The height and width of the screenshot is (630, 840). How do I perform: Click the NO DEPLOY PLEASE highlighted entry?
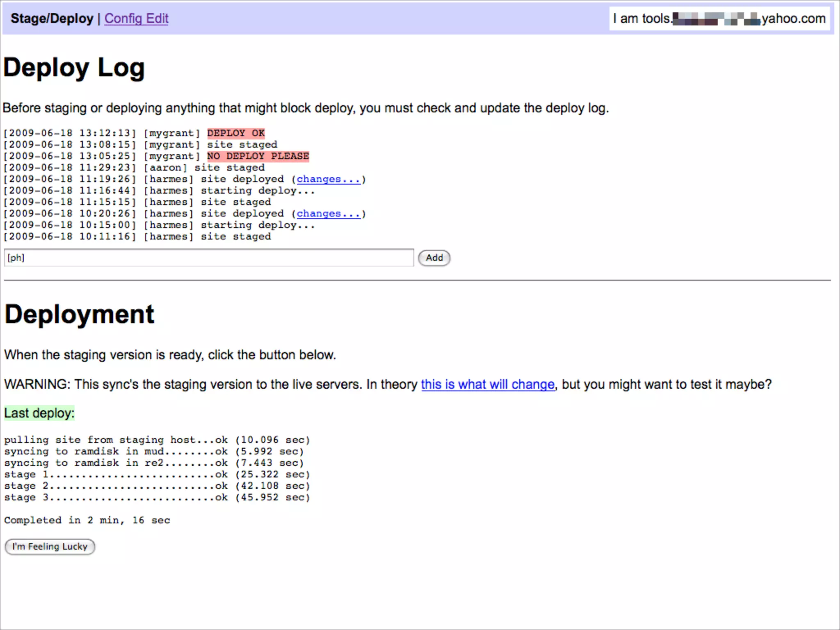(258, 156)
